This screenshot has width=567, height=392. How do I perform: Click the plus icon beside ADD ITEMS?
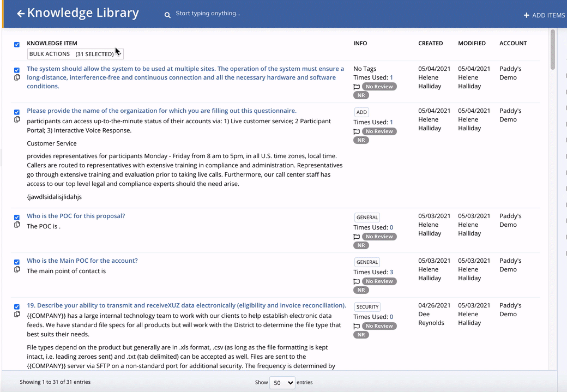pos(527,15)
